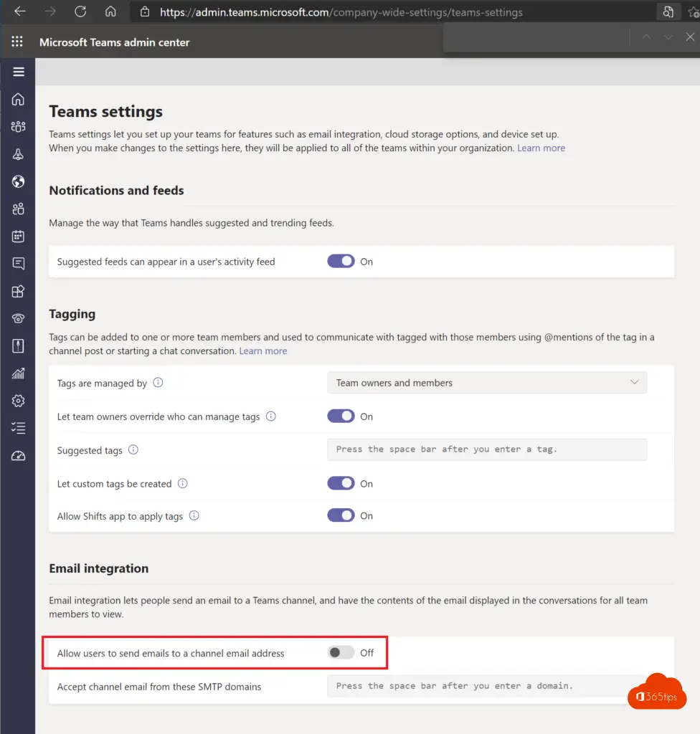Open the Voice phone icon
Image resolution: width=700 pixels, height=734 pixels.
18,318
